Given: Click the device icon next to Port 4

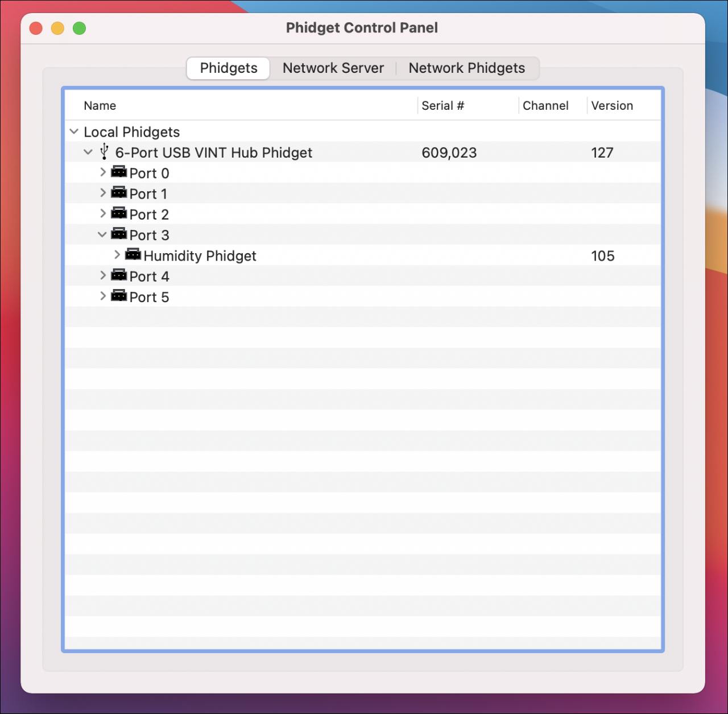Looking at the screenshot, I should pos(119,276).
